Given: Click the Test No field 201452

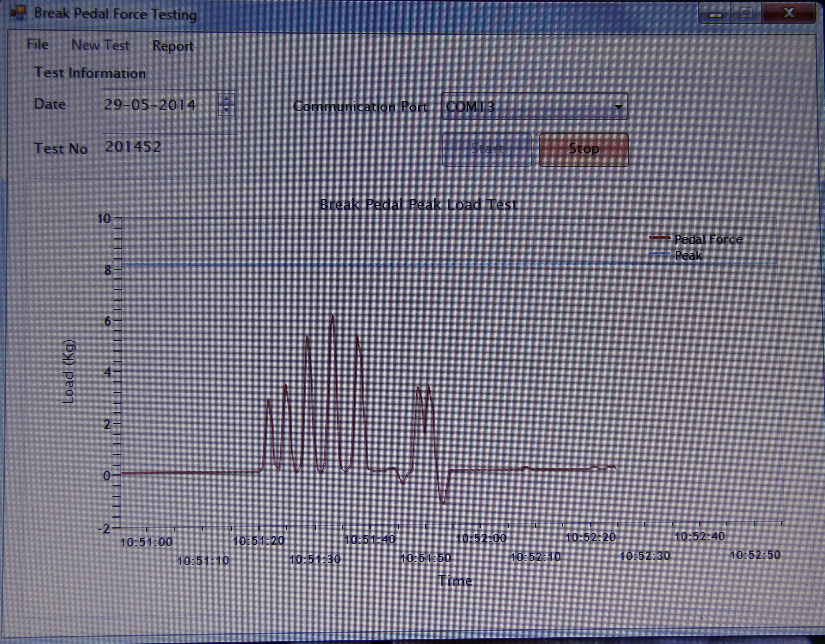Looking at the screenshot, I should click(169, 147).
